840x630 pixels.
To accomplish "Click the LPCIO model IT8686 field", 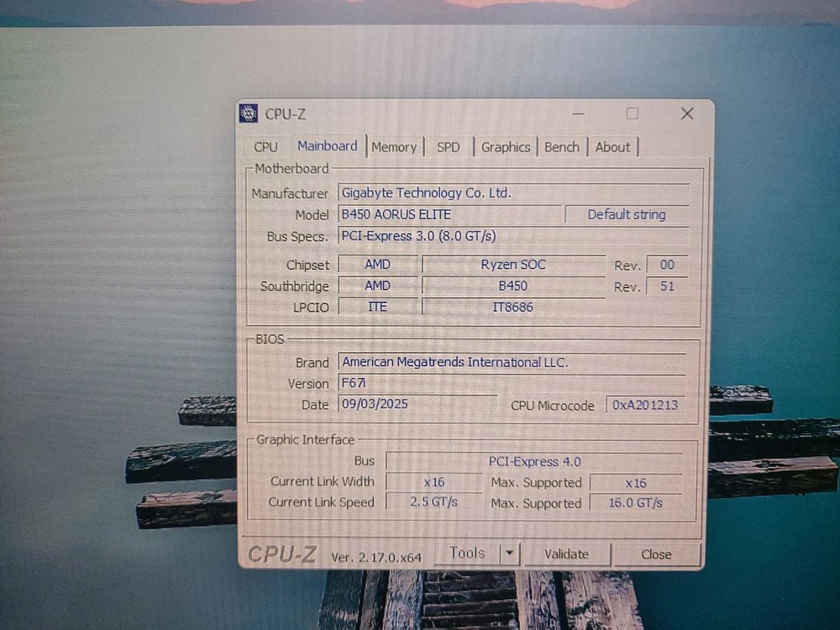I will 513,307.
